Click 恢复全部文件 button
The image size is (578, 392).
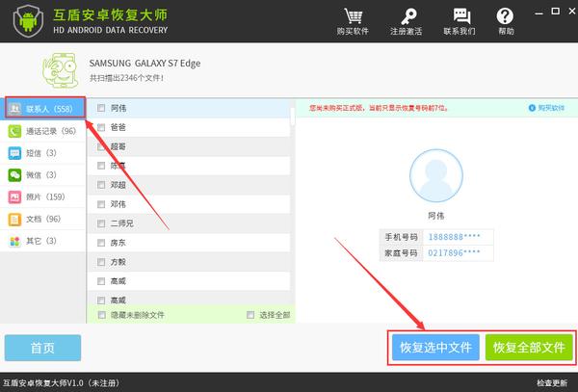529,347
